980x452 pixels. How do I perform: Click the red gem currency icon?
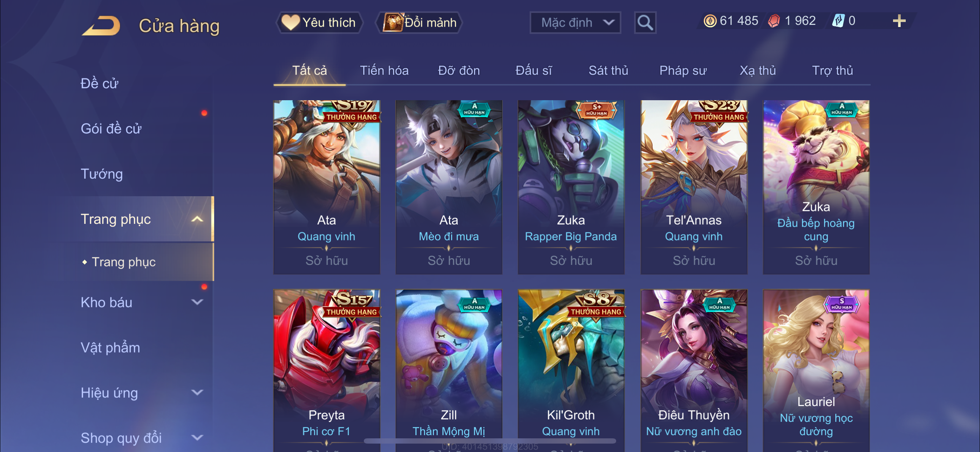pyautogui.click(x=774, y=21)
